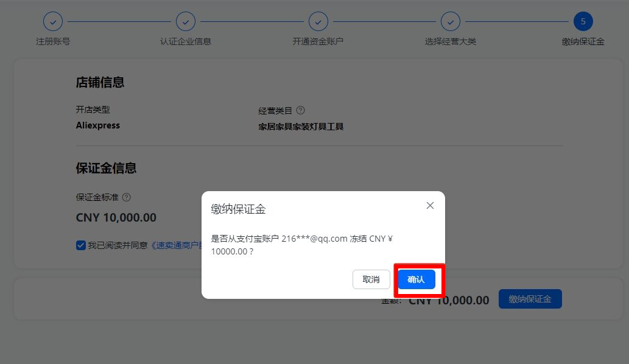
Task: Click the 开通资金账户 step label
Action: pos(318,41)
